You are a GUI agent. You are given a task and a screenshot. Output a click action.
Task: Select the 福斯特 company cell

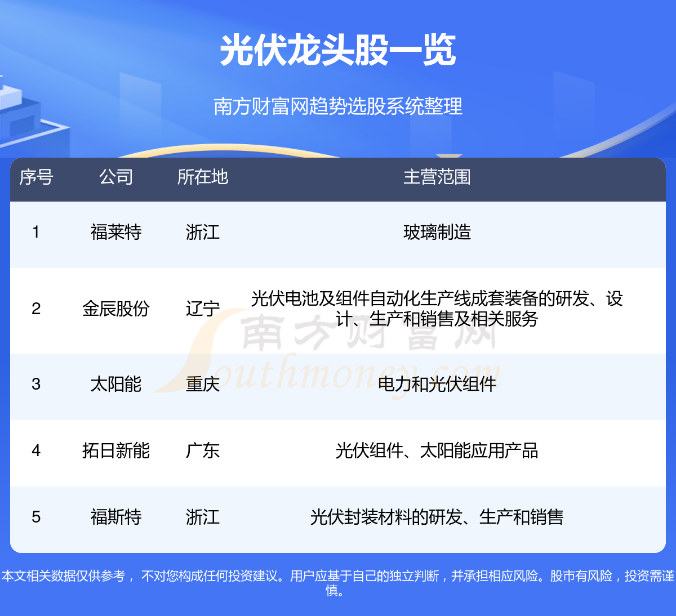pos(116,517)
